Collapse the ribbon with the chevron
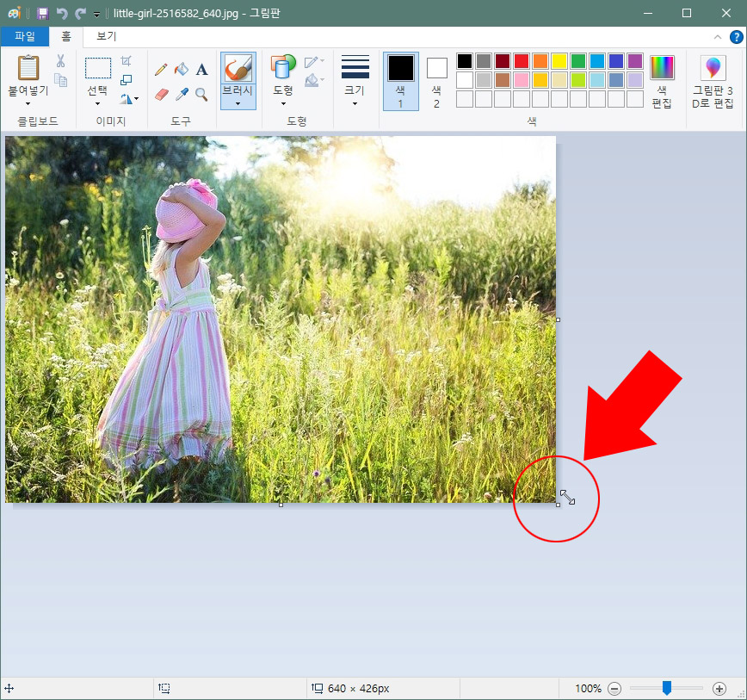Screen dimensions: 747x700 pyautogui.click(x=718, y=37)
